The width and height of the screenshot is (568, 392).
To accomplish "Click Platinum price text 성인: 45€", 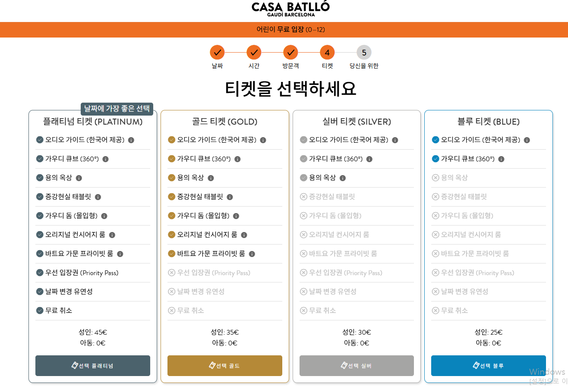I will (x=93, y=332).
